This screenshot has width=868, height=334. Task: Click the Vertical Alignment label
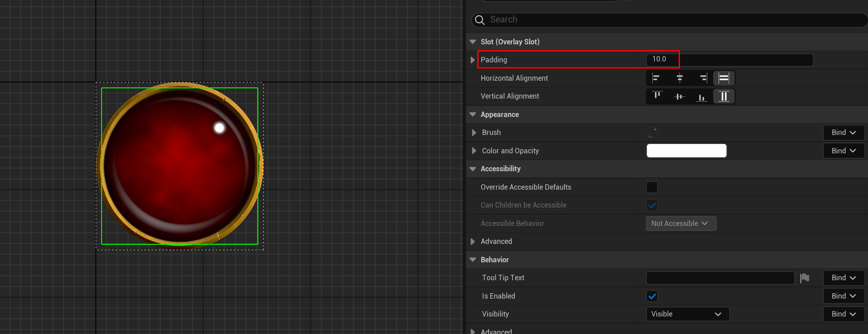tap(510, 96)
